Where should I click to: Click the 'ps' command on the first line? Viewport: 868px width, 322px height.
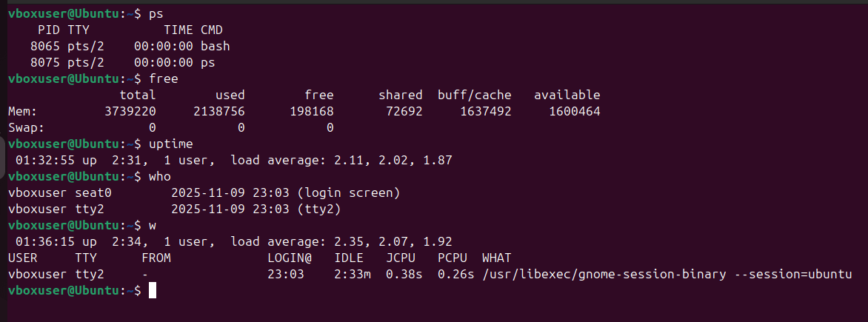(156, 13)
